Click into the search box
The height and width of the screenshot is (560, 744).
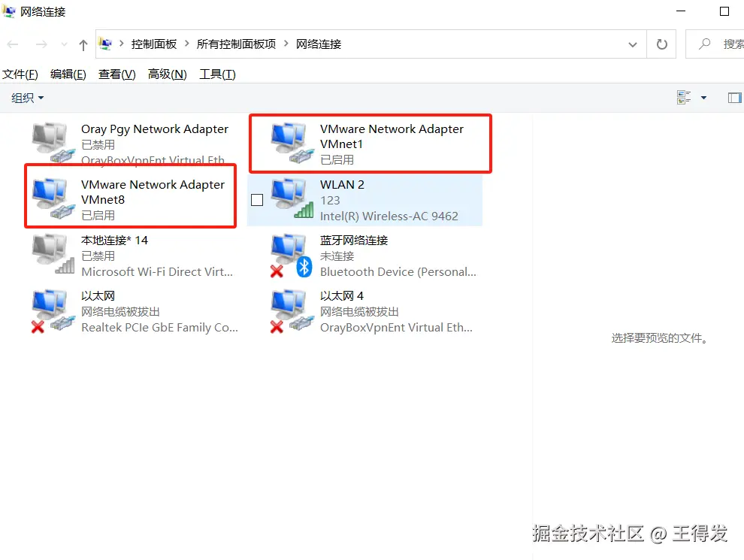pos(716,44)
